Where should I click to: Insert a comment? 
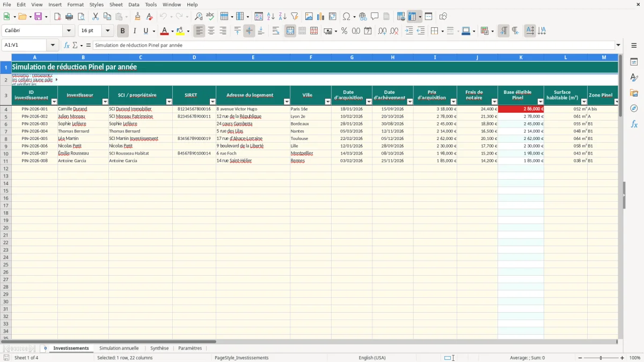coord(375,17)
